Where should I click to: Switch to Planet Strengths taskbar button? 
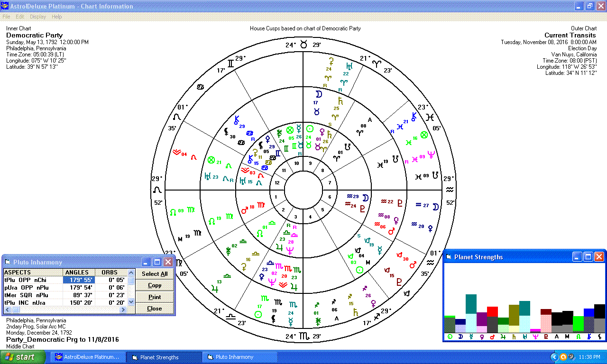click(x=165, y=357)
